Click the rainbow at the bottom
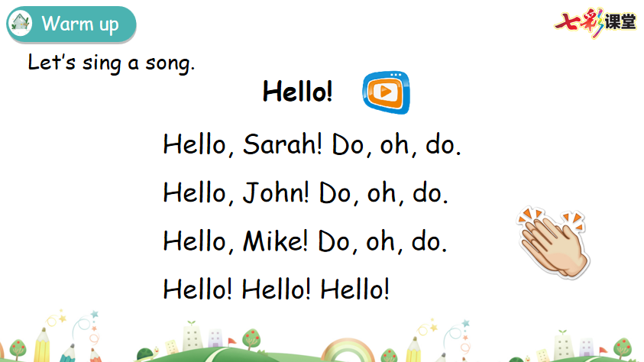The width and height of the screenshot is (644, 362). [x=348, y=350]
